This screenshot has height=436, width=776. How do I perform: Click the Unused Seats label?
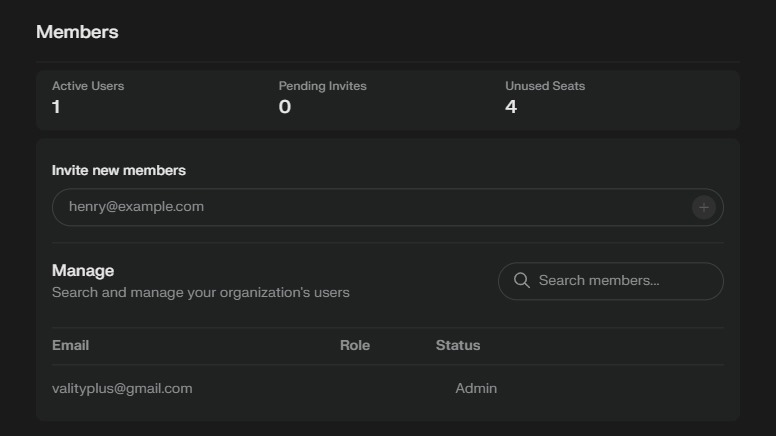tap(545, 86)
